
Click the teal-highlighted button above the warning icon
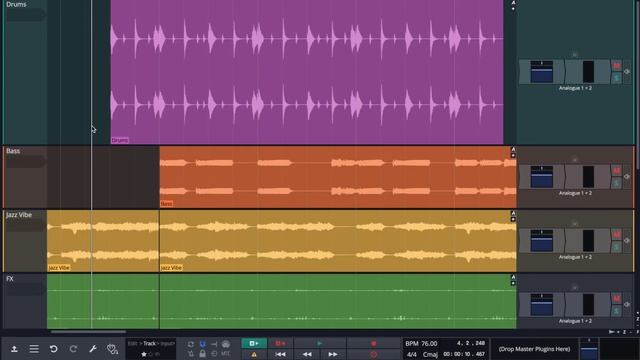(x=254, y=343)
